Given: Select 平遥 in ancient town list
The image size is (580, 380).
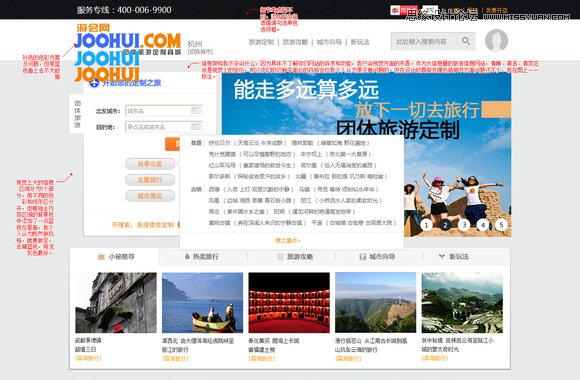Looking at the screenshot, I should [317, 223].
